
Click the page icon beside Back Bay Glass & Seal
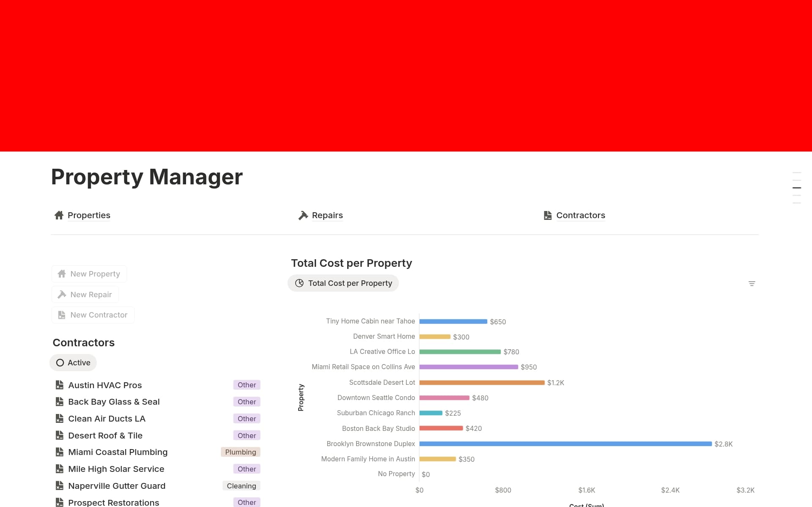[59, 402]
